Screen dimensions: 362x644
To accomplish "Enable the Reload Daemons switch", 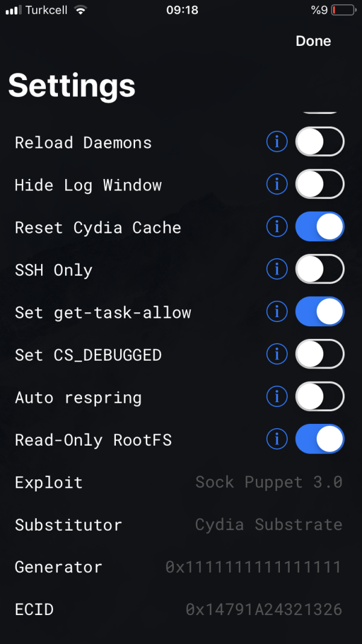I will click(x=320, y=142).
